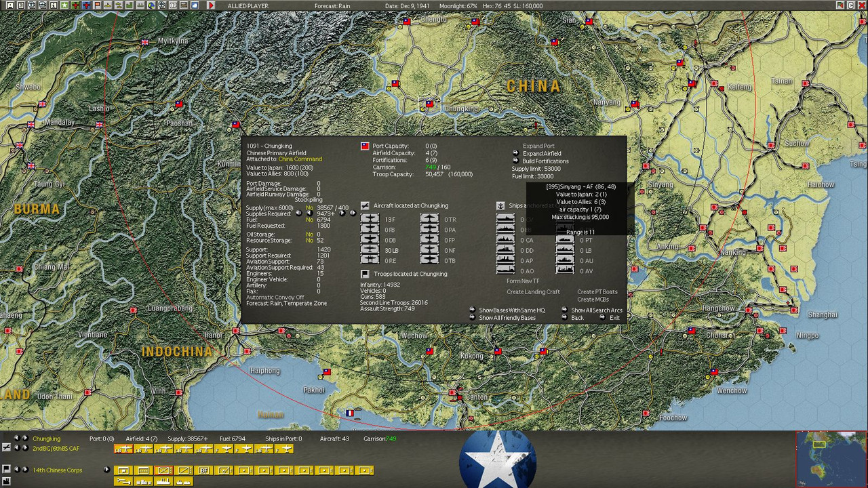Click the flag icon beside 'Troops located at Chungking'
Image resolution: width=868 pixels, height=488 pixels.
pyautogui.click(x=365, y=274)
